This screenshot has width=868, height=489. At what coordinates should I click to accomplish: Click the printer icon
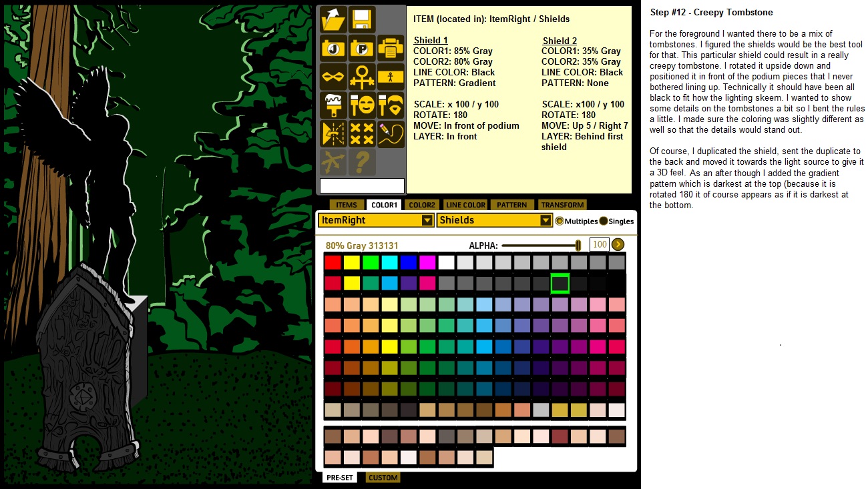pos(391,48)
